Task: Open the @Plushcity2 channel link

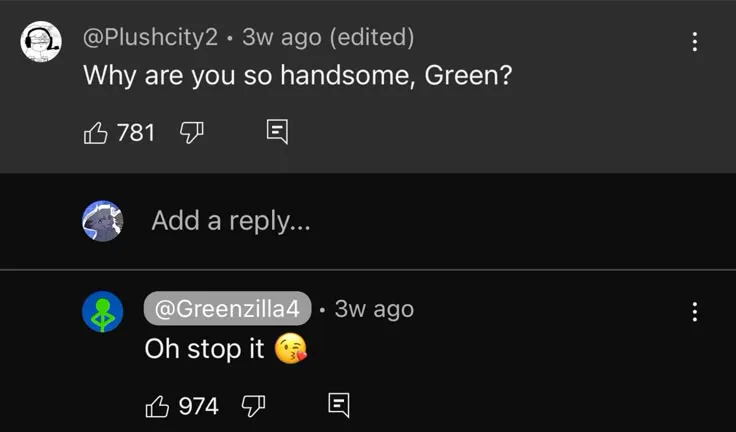Action: point(150,38)
